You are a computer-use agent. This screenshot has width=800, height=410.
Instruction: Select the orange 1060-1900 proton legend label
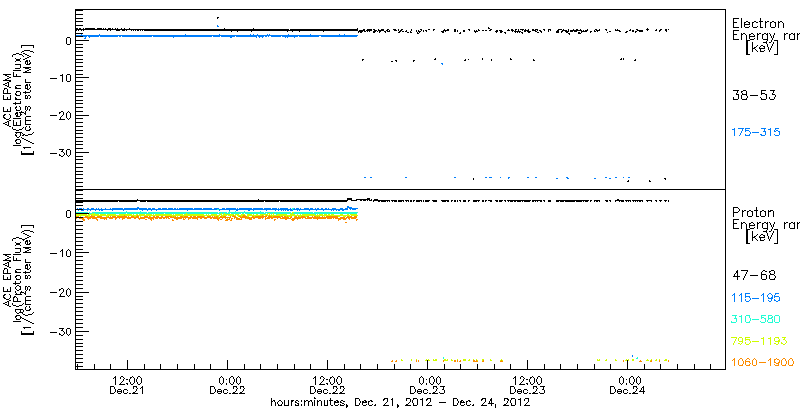(762, 363)
